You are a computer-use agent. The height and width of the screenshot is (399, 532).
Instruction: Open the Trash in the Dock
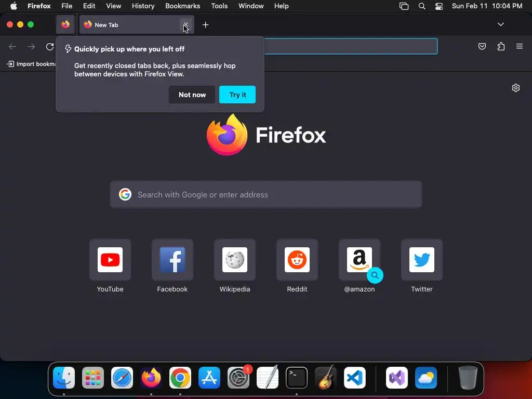click(x=468, y=378)
